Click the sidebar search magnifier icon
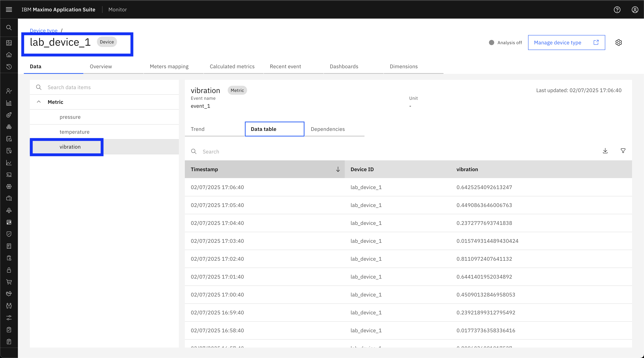 tap(9, 28)
